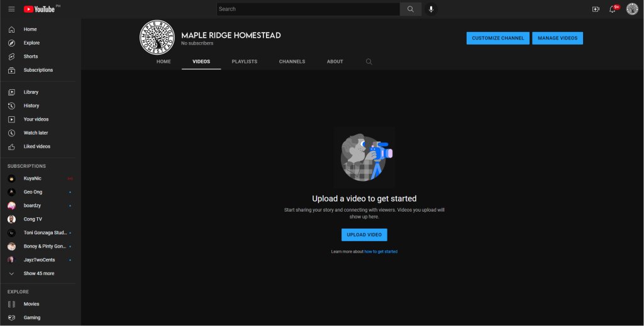Click the CUSTOMIZE CHANNEL button

[x=498, y=38]
